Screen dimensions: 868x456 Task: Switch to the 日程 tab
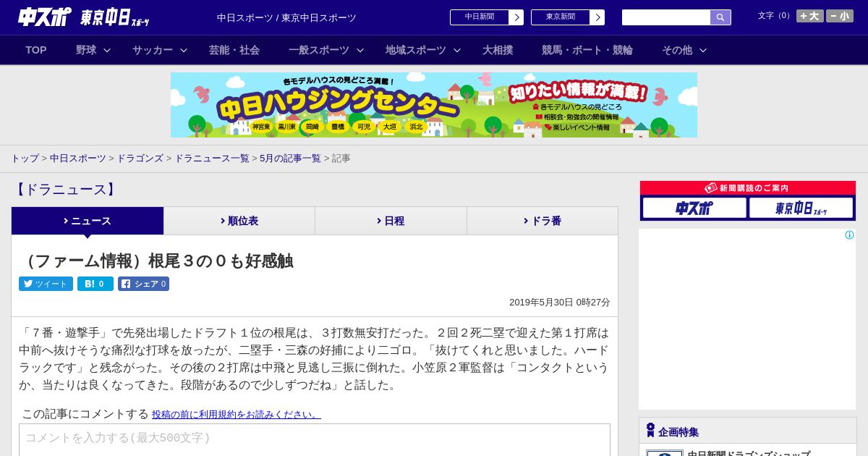(x=391, y=221)
